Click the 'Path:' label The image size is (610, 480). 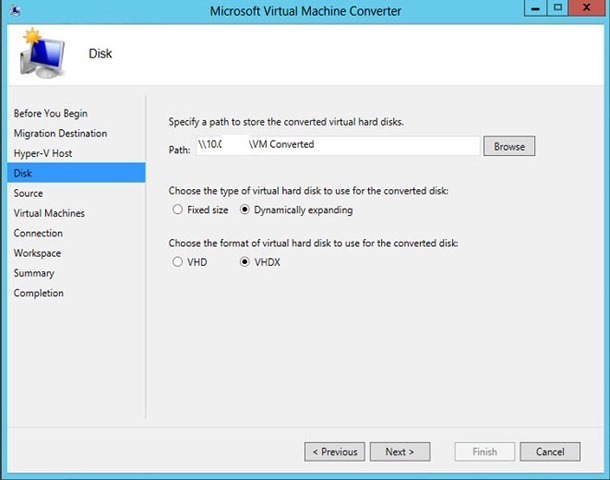[x=179, y=150]
